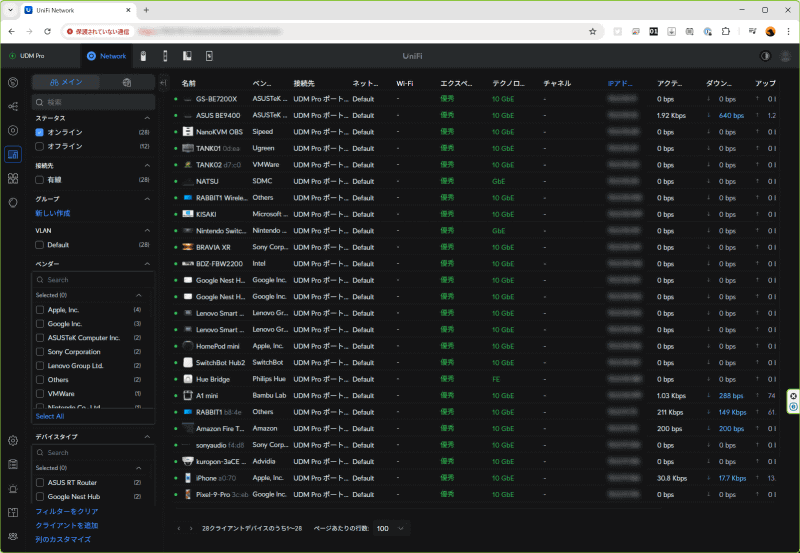
Task: Go to previous page arrow in pagination
Action: 179,529
